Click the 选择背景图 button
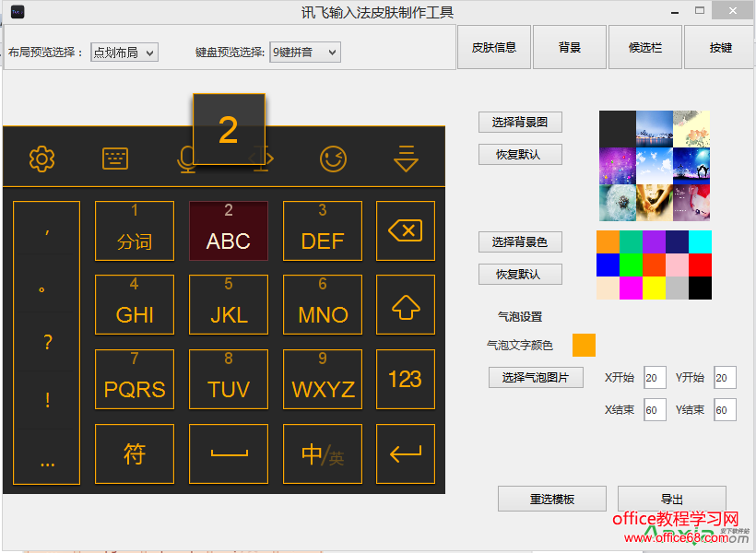756x553 pixels. [520, 121]
